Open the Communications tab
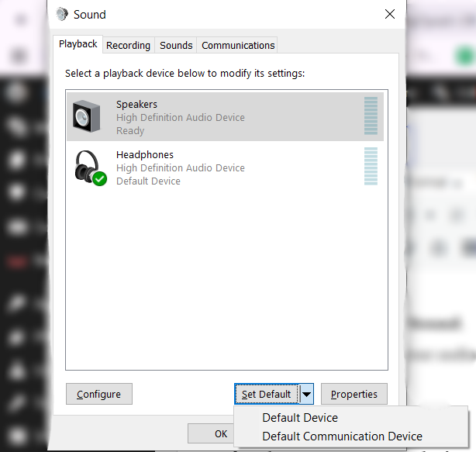This screenshot has height=452, width=476. (238, 46)
